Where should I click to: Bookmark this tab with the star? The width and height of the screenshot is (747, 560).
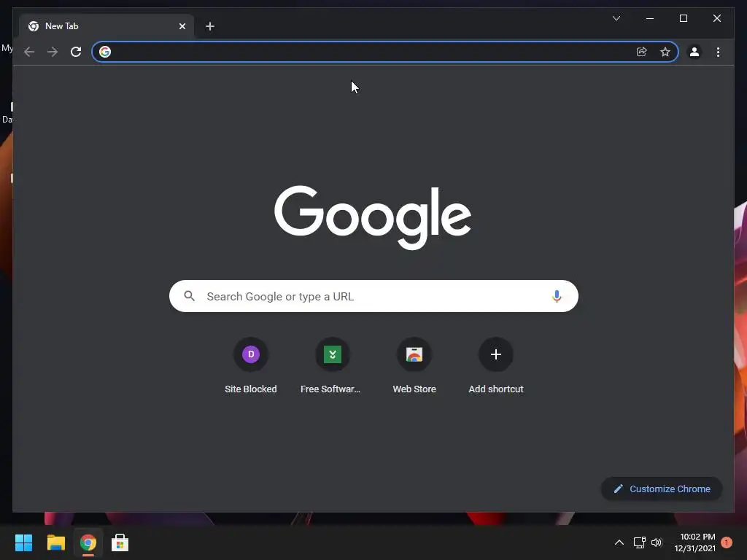pos(665,52)
